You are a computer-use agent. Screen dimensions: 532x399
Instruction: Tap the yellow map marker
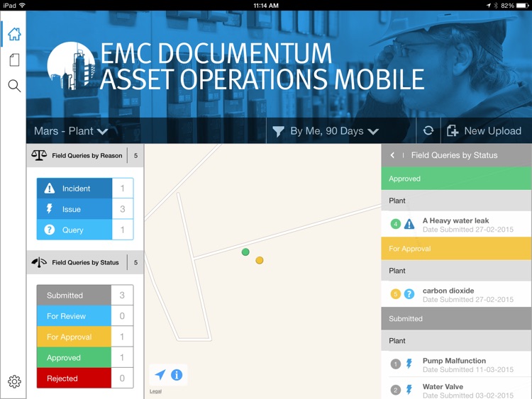click(259, 260)
